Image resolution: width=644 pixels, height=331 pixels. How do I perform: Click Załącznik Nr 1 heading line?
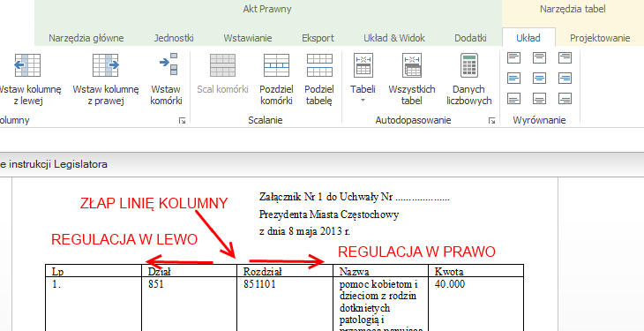coord(355,198)
